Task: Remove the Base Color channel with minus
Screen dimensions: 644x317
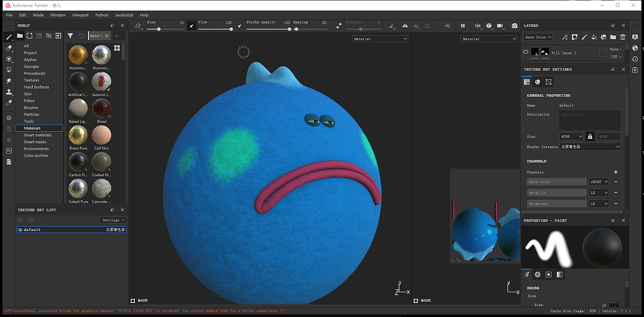Action: pos(616,182)
